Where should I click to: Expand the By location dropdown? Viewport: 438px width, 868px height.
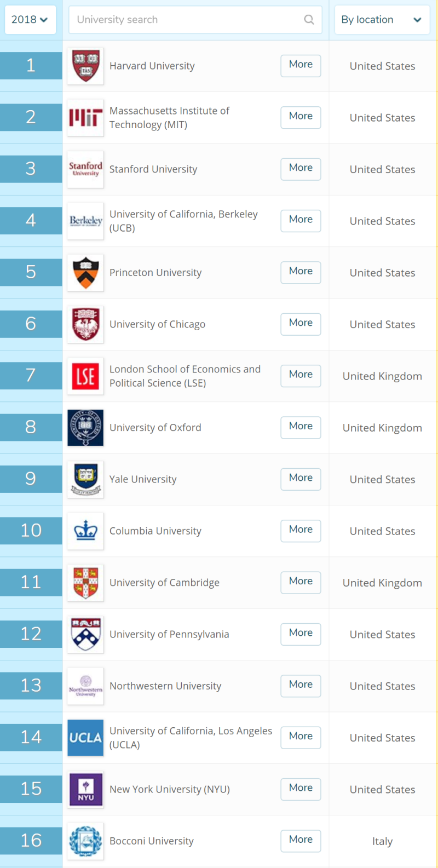382,20
